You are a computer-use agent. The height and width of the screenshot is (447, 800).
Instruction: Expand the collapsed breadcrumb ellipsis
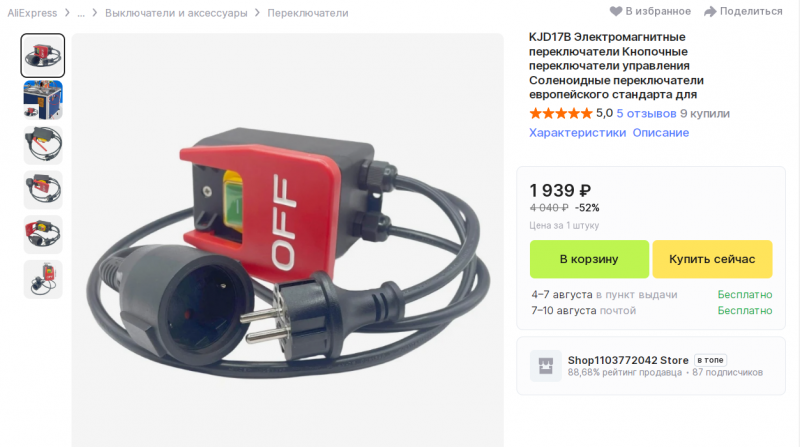click(81, 13)
